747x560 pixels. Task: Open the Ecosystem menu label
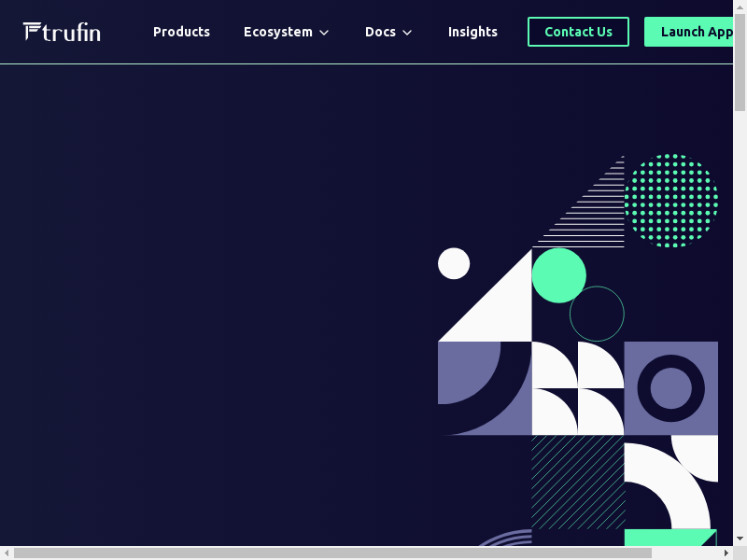pos(277,32)
